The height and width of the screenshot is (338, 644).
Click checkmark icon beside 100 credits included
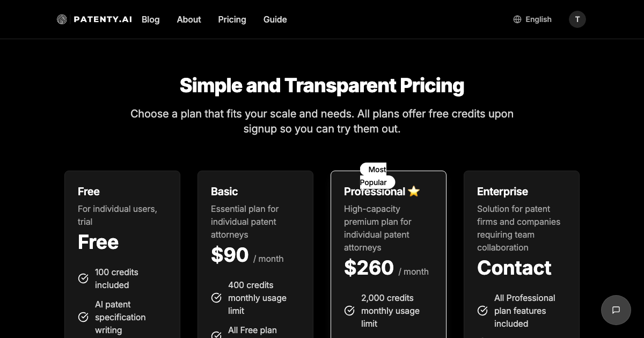coord(83,278)
